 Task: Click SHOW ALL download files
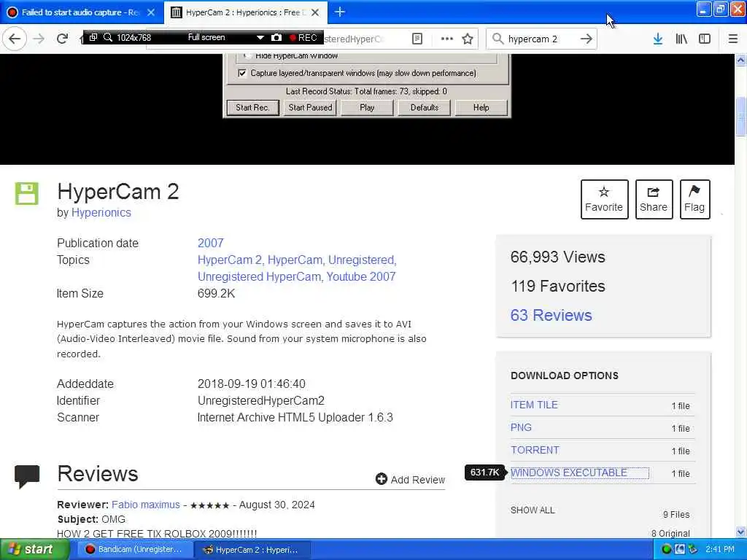pyautogui.click(x=533, y=510)
